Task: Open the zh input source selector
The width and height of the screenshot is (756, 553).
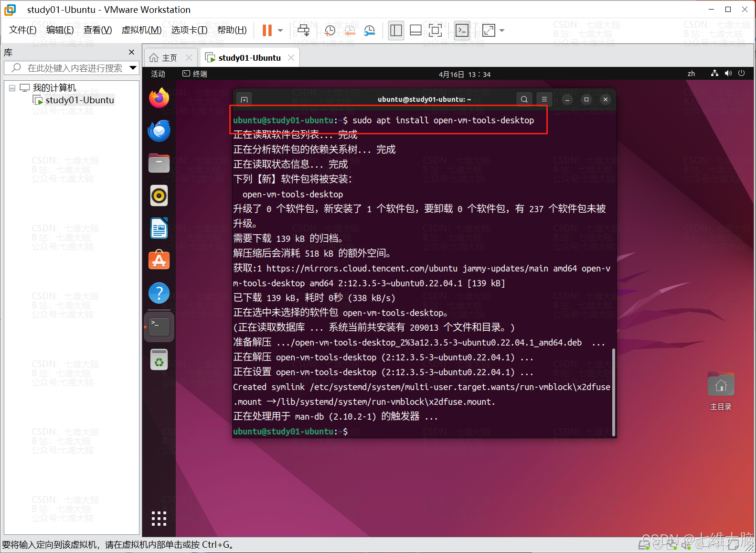Action: click(691, 74)
